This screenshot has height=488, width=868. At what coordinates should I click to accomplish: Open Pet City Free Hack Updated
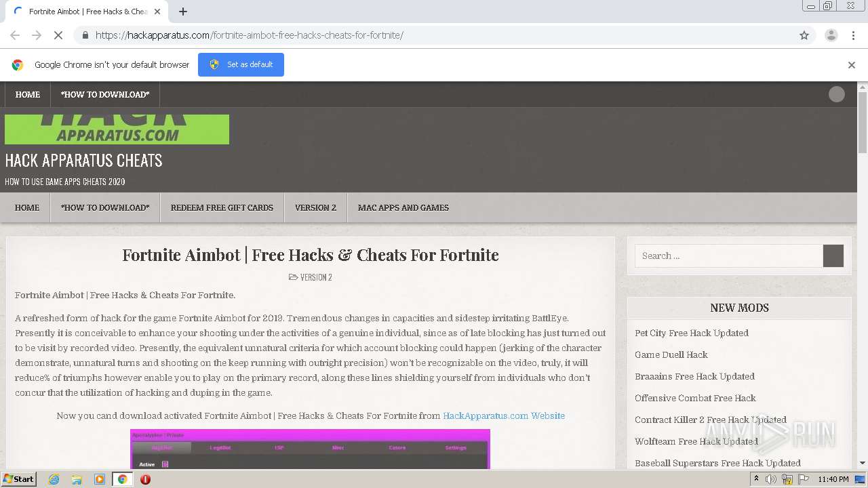(x=692, y=333)
